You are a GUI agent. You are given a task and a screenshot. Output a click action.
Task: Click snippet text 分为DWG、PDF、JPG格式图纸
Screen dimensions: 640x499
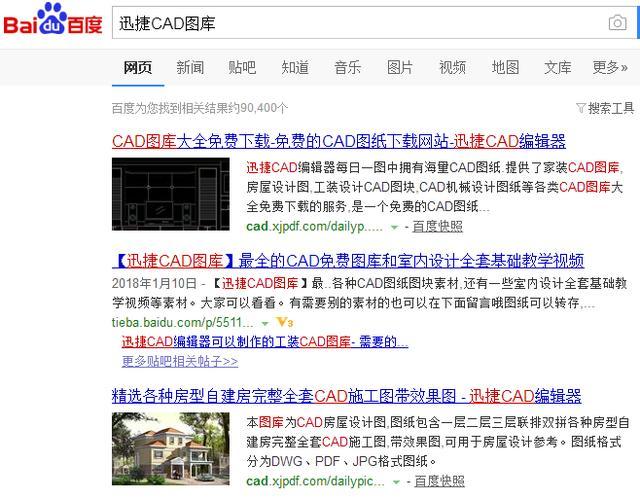click(x=342, y=461)
